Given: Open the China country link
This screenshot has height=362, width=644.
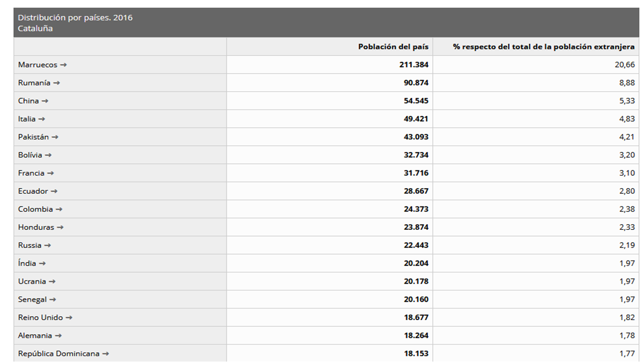Looking at the screenshot, I should click(x=33, y=101).
